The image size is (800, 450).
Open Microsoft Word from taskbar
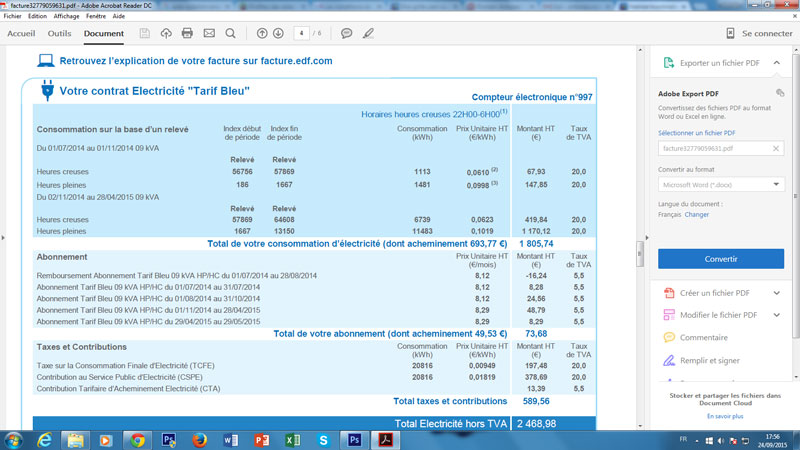[231, 440]
